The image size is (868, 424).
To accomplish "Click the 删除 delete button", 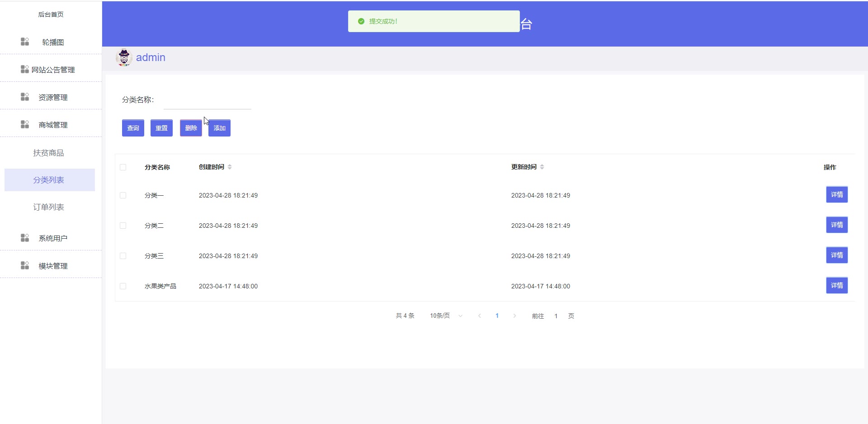I will point(191,128).
